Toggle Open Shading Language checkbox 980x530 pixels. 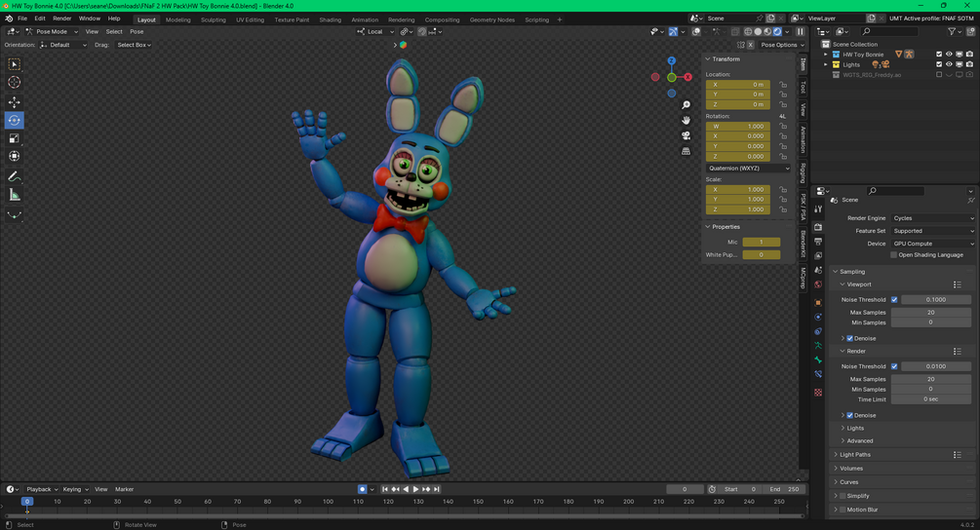tap(894, 255)
